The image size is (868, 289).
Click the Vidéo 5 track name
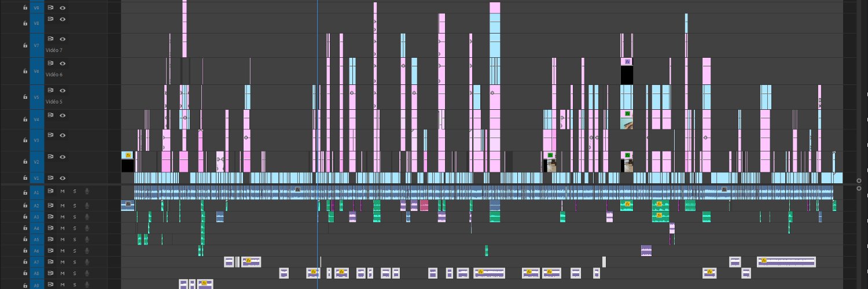click(54, 102)
